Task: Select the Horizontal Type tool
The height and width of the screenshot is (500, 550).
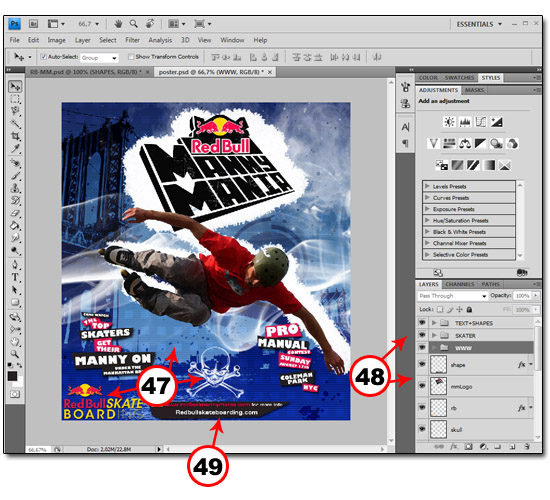Action: tap(15, 277)
